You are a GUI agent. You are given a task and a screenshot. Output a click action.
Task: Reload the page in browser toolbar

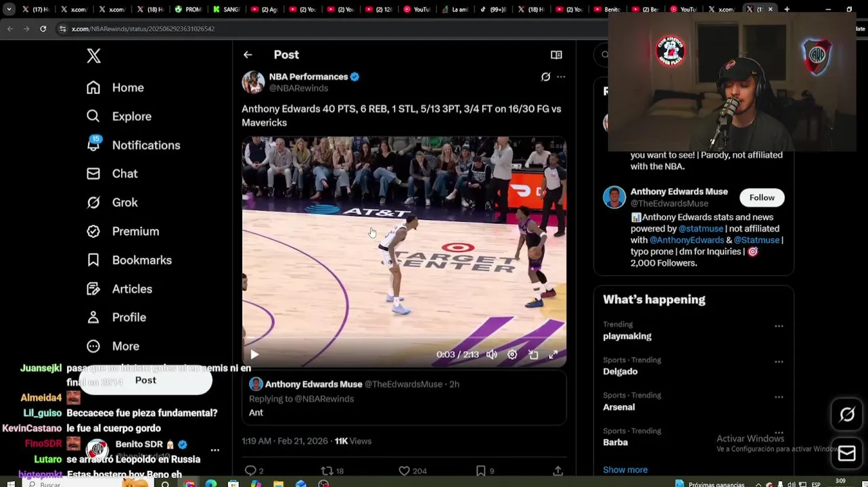(x=43, y=29)
